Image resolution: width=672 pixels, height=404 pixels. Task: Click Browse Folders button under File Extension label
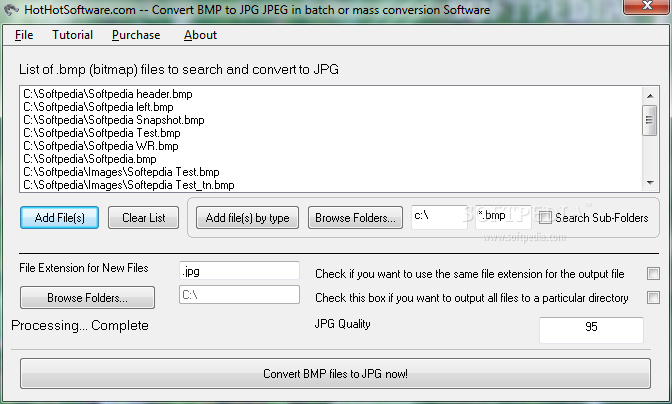(87, 297)
